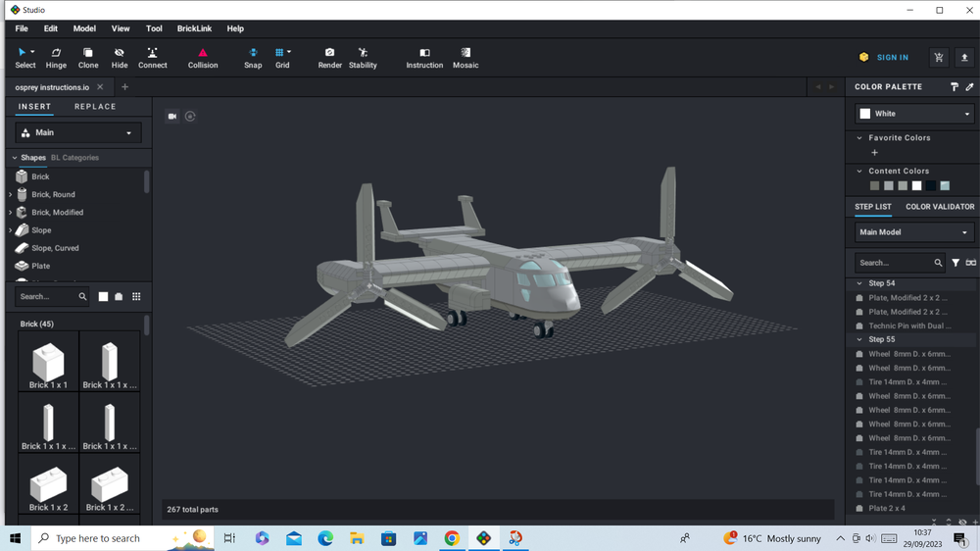980x551 pixels.
Task: Click the step list search field
Action: point(899,263)
